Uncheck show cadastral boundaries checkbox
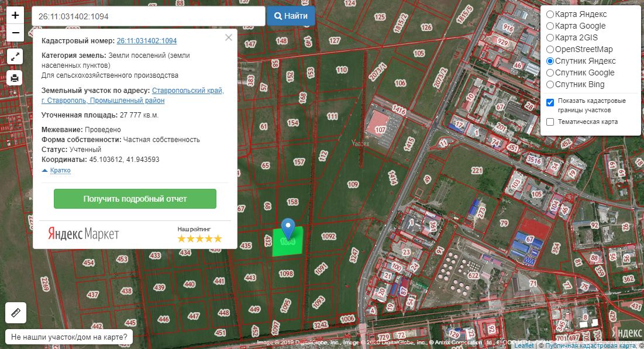The height and width of the screenshot is (349, 644). pyautogui.click(x=550, y=102)
